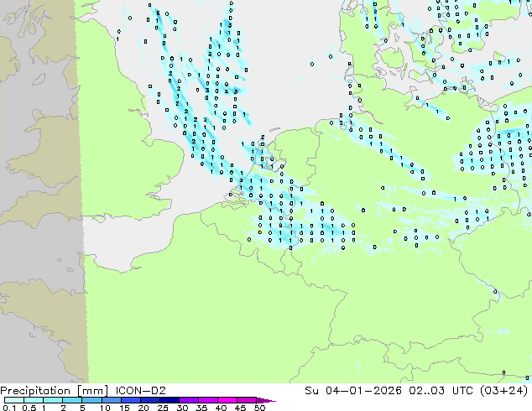Image resolution: width=532 pixels, height=411 pixels.
Task: Click the legend scale label '15'
Action: (x=124, y=408)
